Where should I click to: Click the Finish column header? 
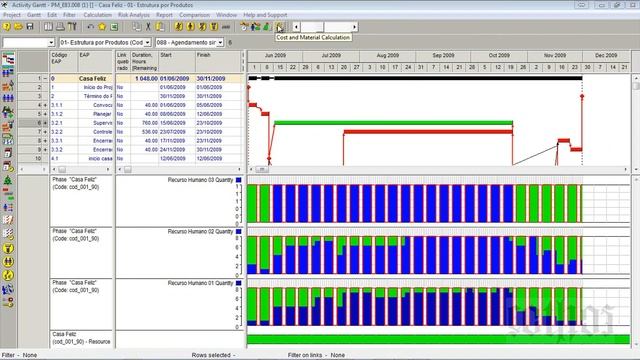(x=218, y=62)
